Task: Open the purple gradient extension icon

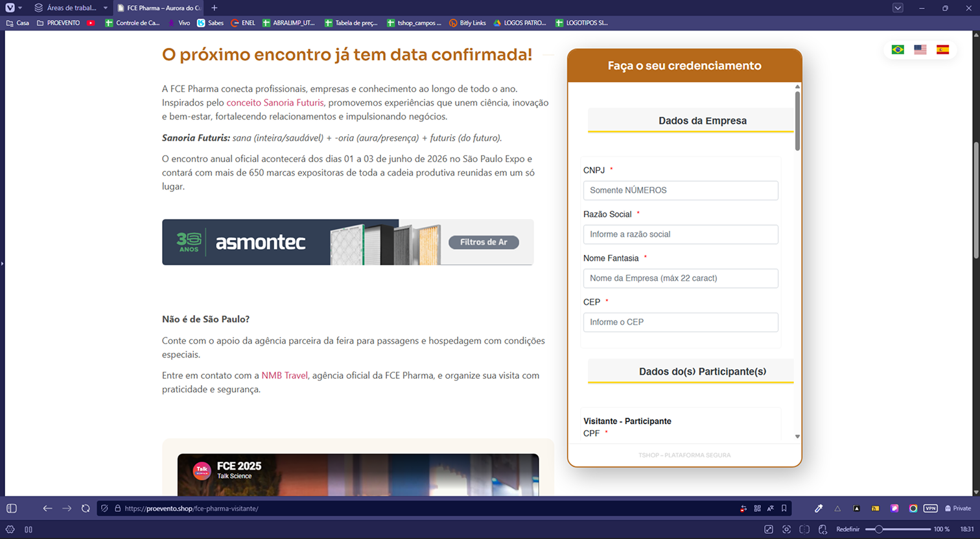Action: coord(894,509)
